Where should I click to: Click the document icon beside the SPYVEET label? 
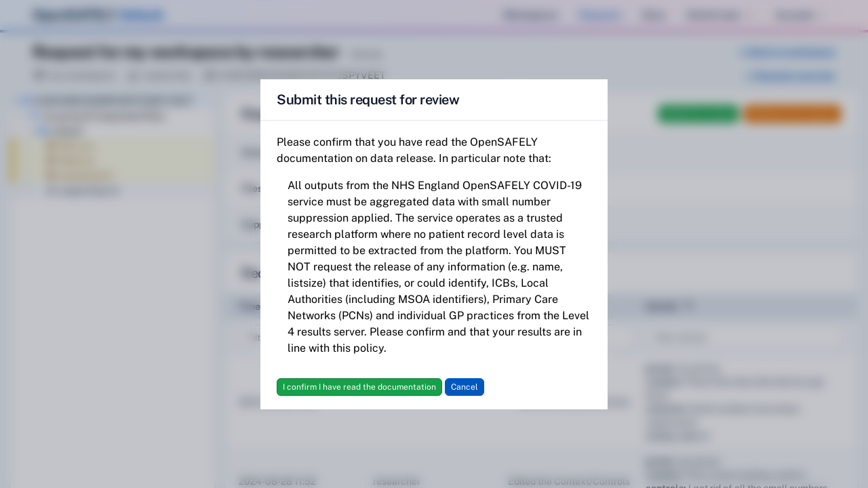pyautogui.click(x=209, y=75)
